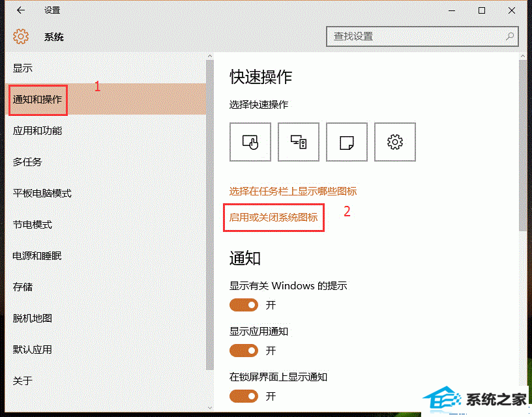Image resolution: width=532 pixels, height=417 pixels.
Task: Select the Connect display quick action tile
Action: point(299,142)
